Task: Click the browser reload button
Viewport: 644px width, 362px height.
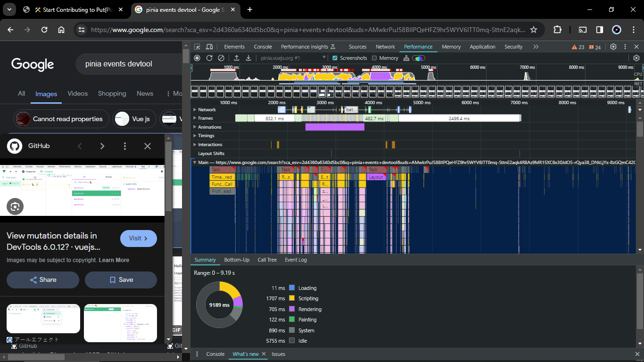Action: coord(44,30)
